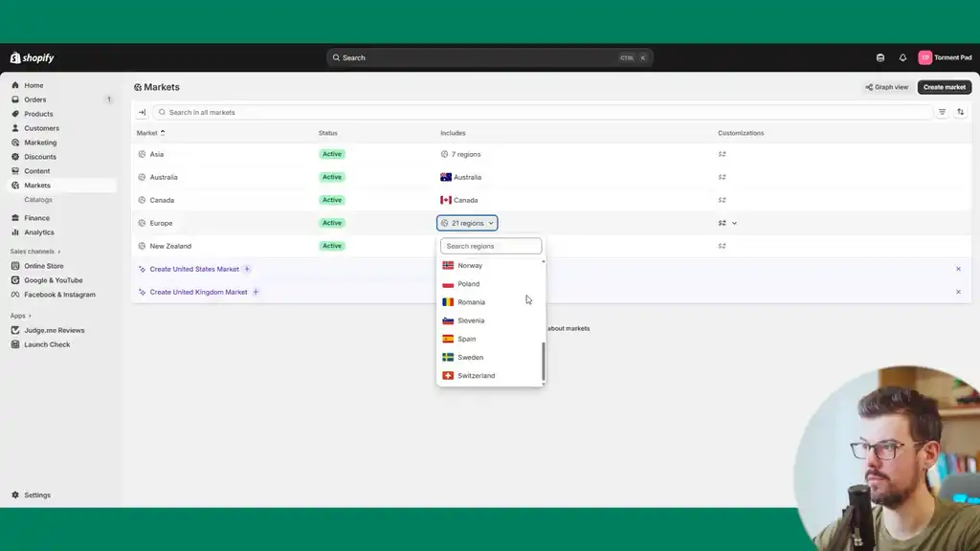Click the sort icon beside the filter
Screen dimensions: 980x551
click(960, 111)
